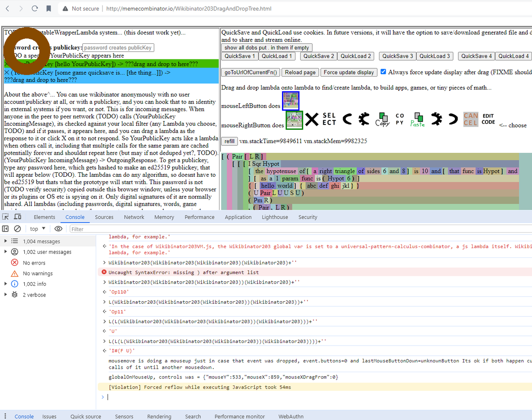Image resolution: width=532 pixels, height=420 pixels.
Task: Switch to the Elements tab
Action: pyautogui.click(x=44, y=217)
